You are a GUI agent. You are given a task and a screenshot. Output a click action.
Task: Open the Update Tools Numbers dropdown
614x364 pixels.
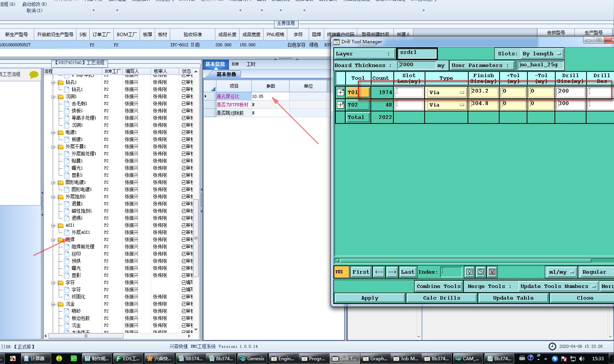point(558,286)
